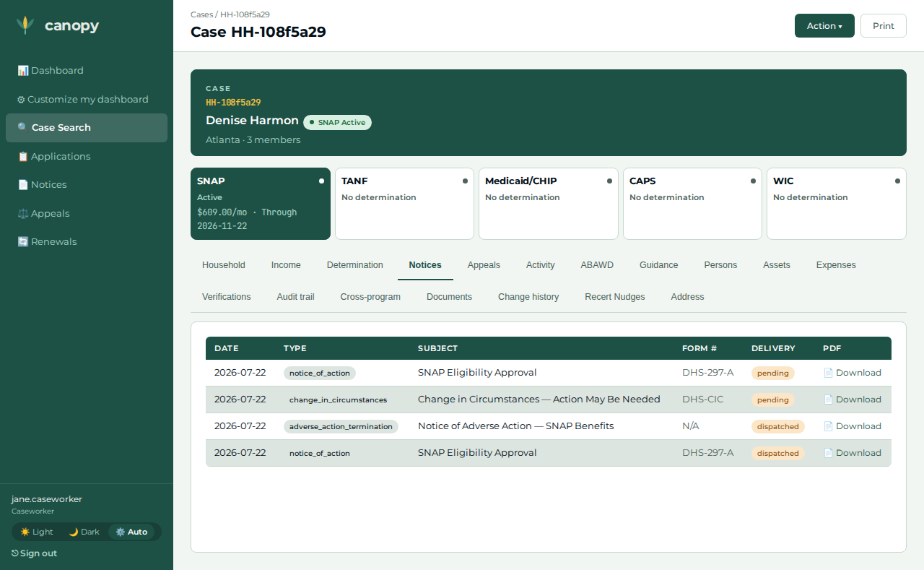Download PDF for Notice of Adverse Action
Image resolution: width=924 pixels, height=570 pixels.
(853, 426)
